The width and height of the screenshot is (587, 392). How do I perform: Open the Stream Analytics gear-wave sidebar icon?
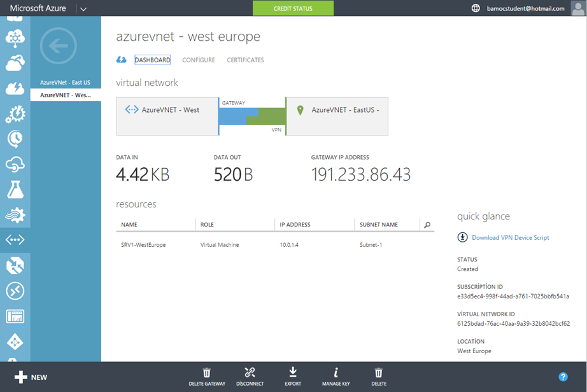15,214
